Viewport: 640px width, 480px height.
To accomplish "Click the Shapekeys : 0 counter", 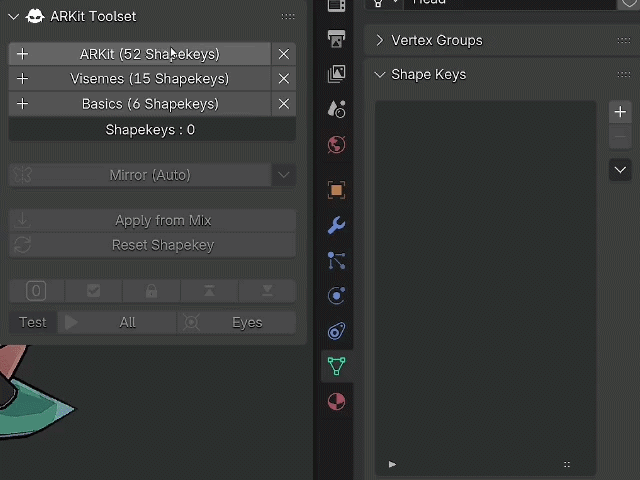I will [x=150, y=130].
